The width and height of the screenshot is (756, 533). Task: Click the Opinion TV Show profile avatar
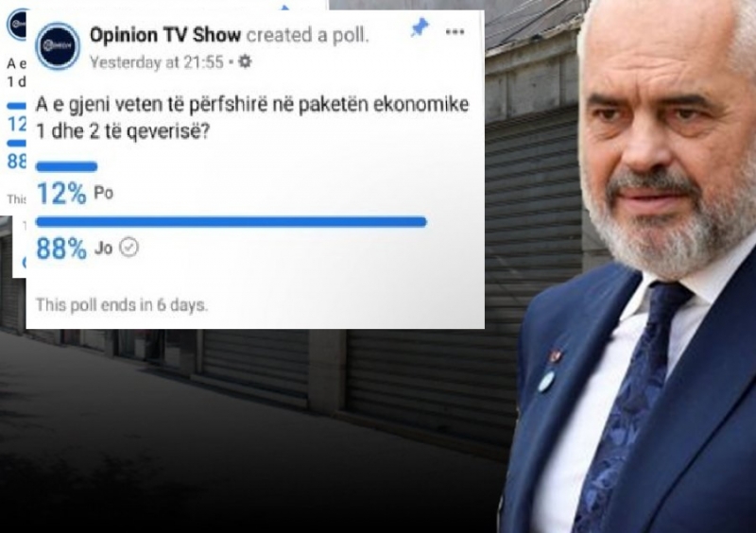(x=59, y=45)
